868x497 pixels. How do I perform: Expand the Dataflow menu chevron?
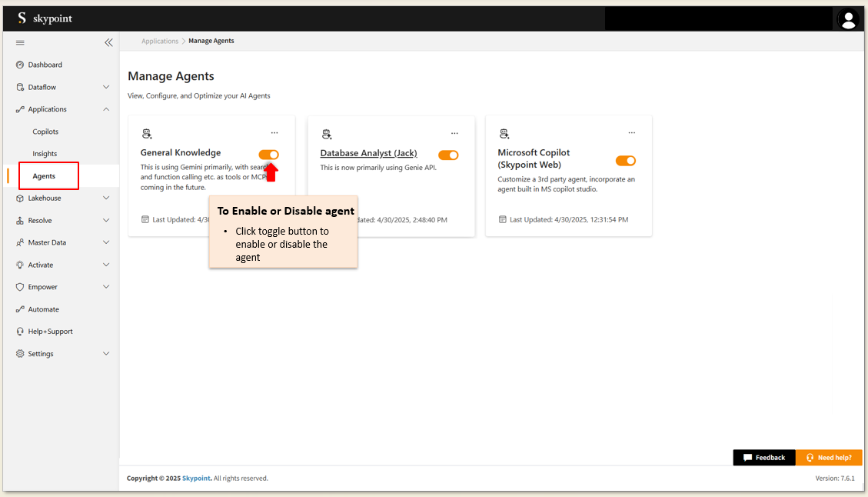coord(106,87)
